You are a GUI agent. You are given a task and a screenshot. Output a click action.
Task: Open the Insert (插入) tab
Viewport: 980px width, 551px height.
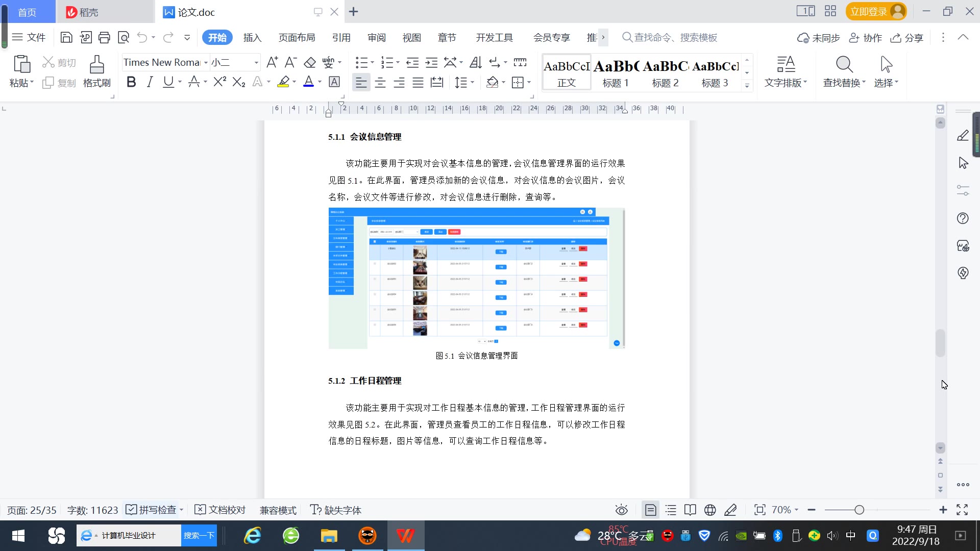click(x=252, y=37)
